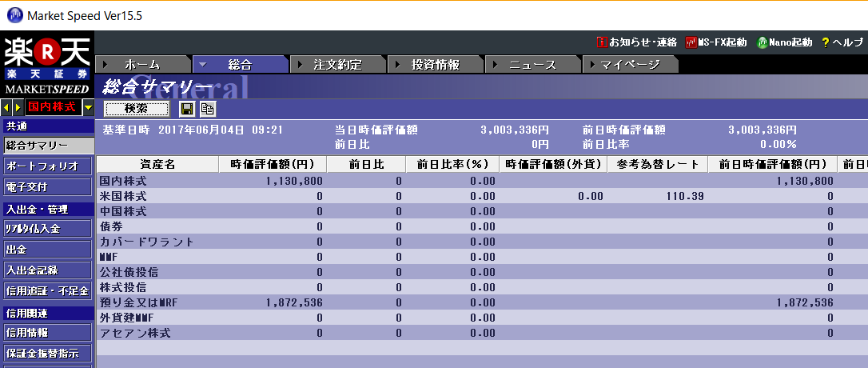The image size is (868, 368).
Task: Click the floppy disk save icon
Action: pyautogui.click(x=187, y=109)
